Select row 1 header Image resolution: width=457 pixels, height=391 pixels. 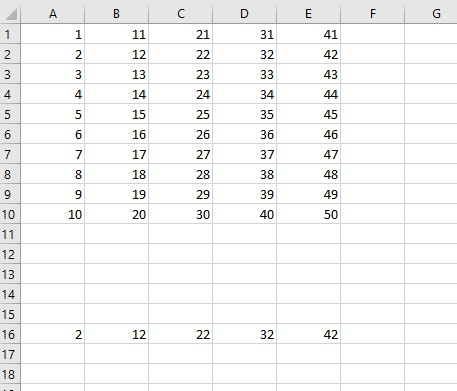[x=10, y=34]
